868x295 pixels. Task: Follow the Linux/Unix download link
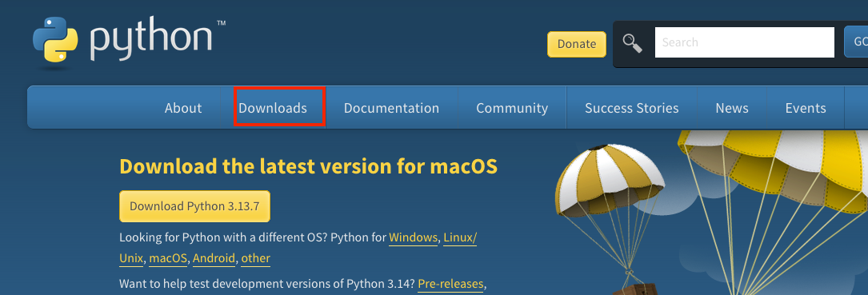[x=460, y=238]
